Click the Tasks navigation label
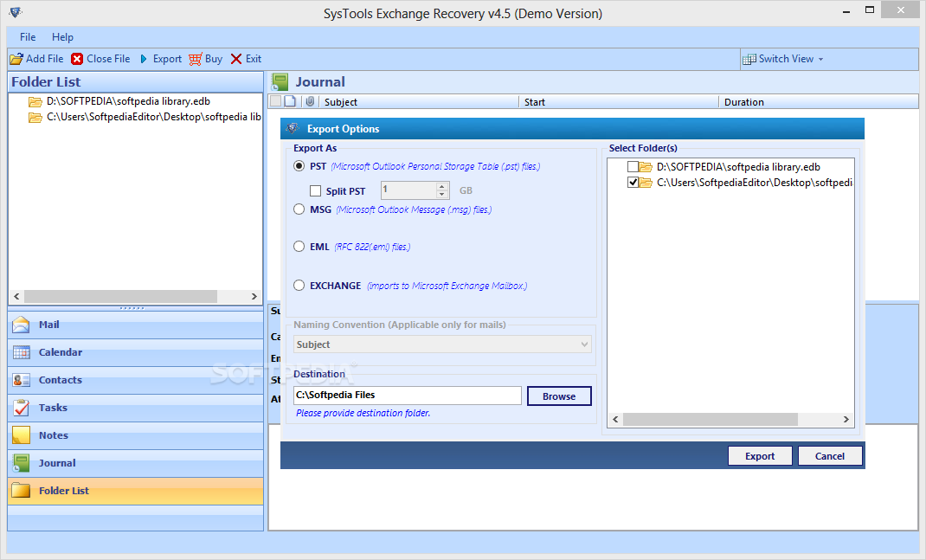The height and width of the screenshot is (560, 926). 53,408
